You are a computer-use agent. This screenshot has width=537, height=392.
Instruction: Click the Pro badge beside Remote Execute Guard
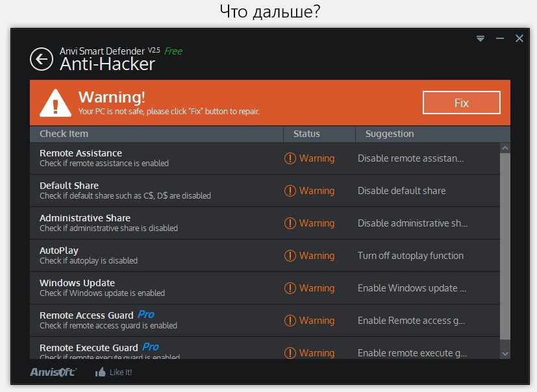pyautogui.click(x=151, y=347)
